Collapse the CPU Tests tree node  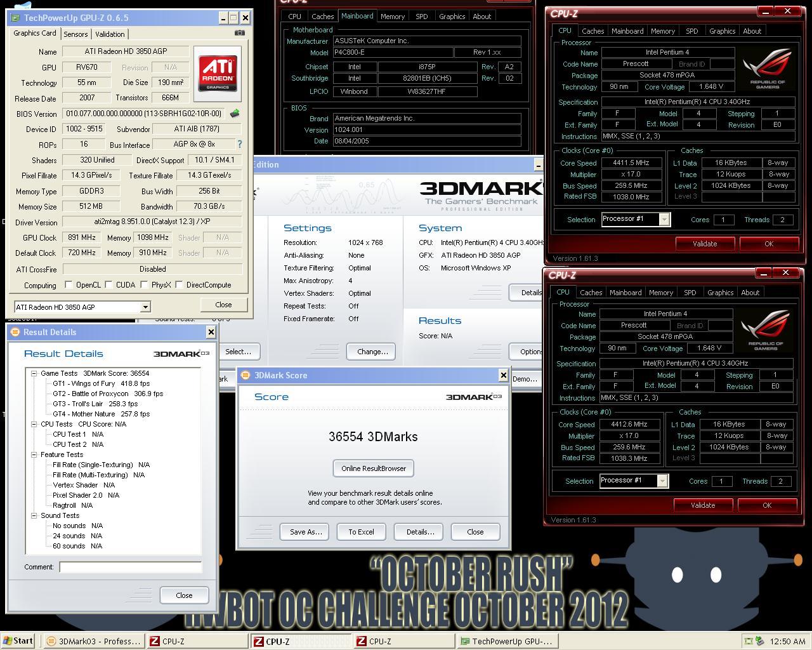coord(34,424)
